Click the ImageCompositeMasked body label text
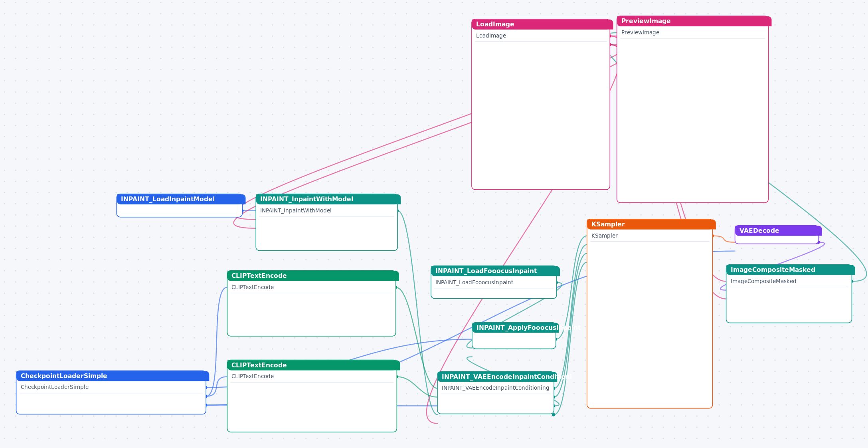Screen dimensions: 868x448 (763, 281)
